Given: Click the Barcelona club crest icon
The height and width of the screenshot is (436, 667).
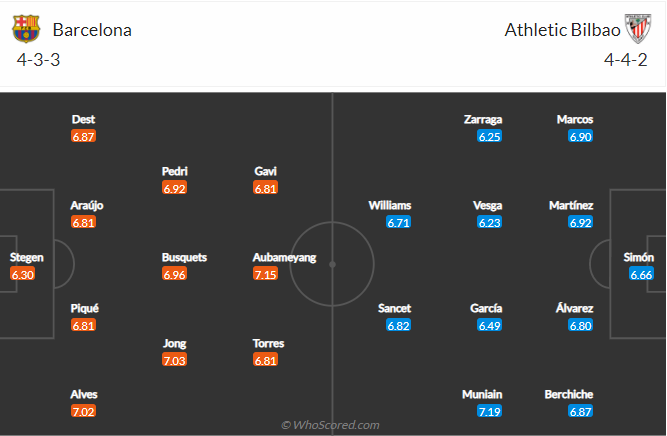Looking at the screenshot, I should coord(26,29).
